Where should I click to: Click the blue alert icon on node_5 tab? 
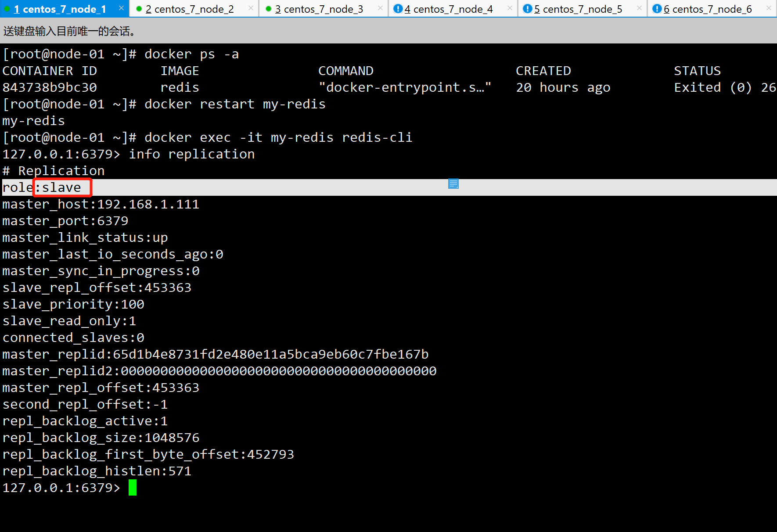point(527,8)
